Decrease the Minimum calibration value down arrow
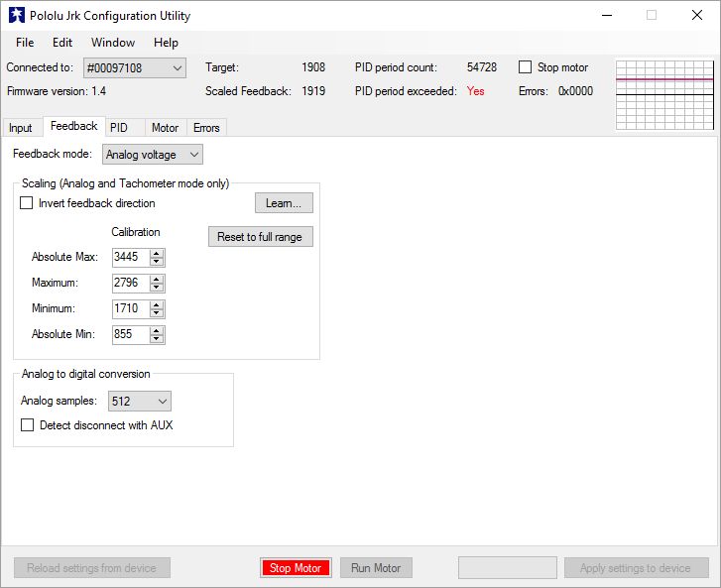This screenshot has height=588, width=721. (157, 313)
